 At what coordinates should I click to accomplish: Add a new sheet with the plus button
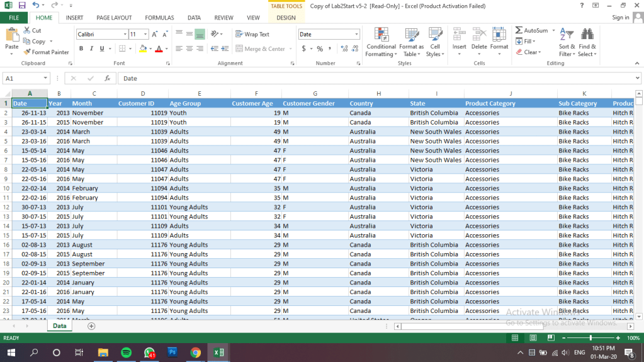pos(91,326)
